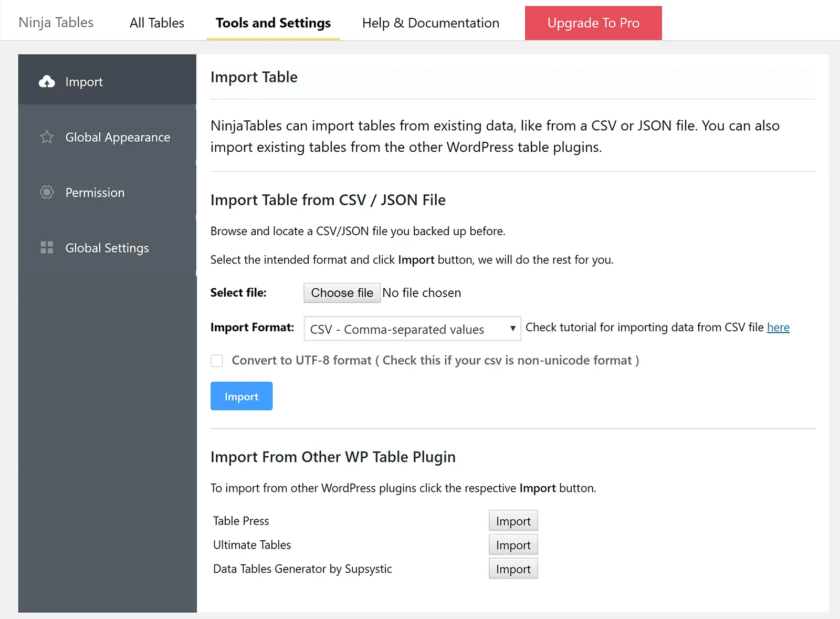Click the Permission gear icon
Viewport: 840px width, 619px height.
pyautogui.click(x=47, y=192)
